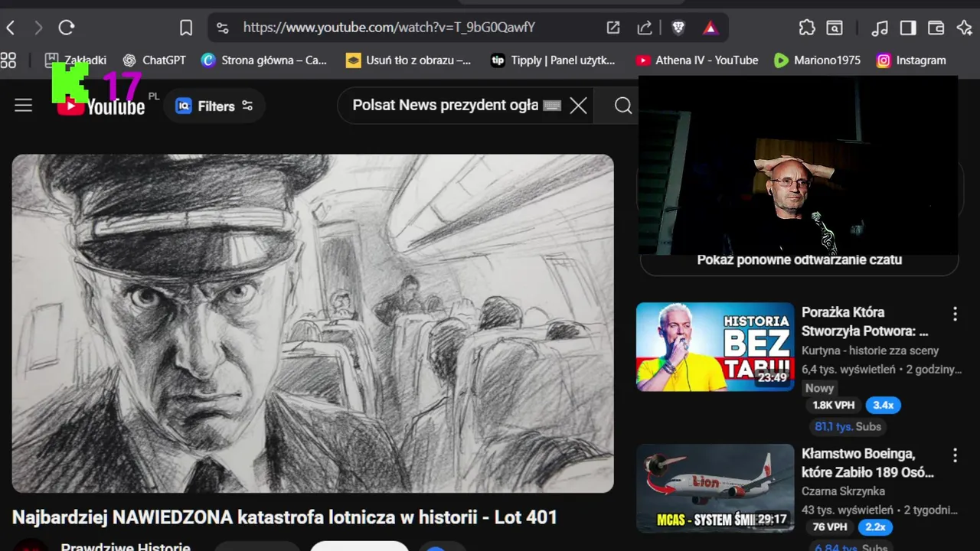Open the Tipply panel bookmark
The width and height of the screenshot is (980, 551).
pyautogui.click(x=553, y=60)
